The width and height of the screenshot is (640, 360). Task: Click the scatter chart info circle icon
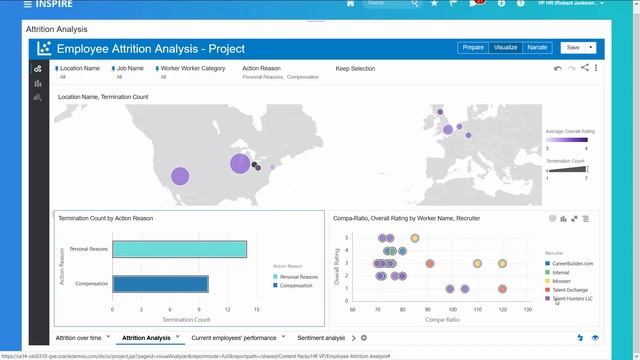[x=552, y=218]
